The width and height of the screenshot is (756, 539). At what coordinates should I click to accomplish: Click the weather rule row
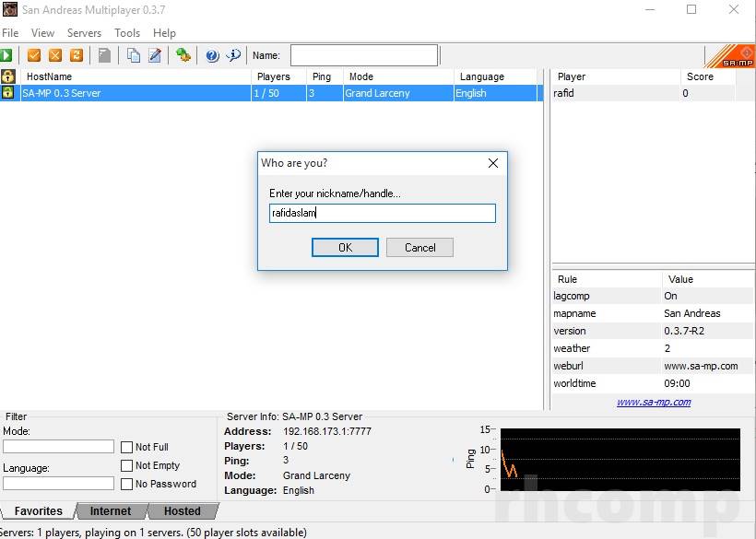[x=653, y=348]
